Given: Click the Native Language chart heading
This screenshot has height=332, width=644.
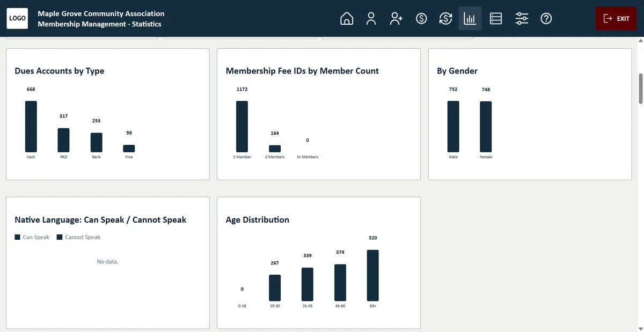Looking at the screenshot, I should point(100,220).
